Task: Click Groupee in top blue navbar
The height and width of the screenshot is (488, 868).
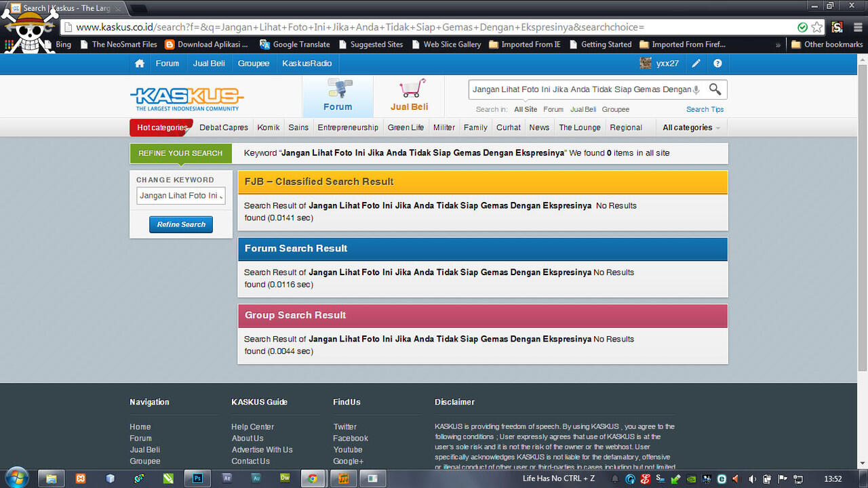Action: click(254, 64)
